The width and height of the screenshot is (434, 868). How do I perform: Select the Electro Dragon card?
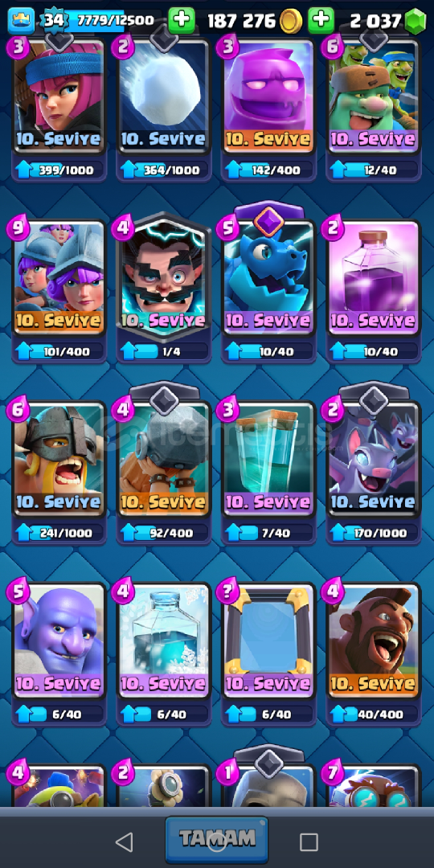point(268,276)
